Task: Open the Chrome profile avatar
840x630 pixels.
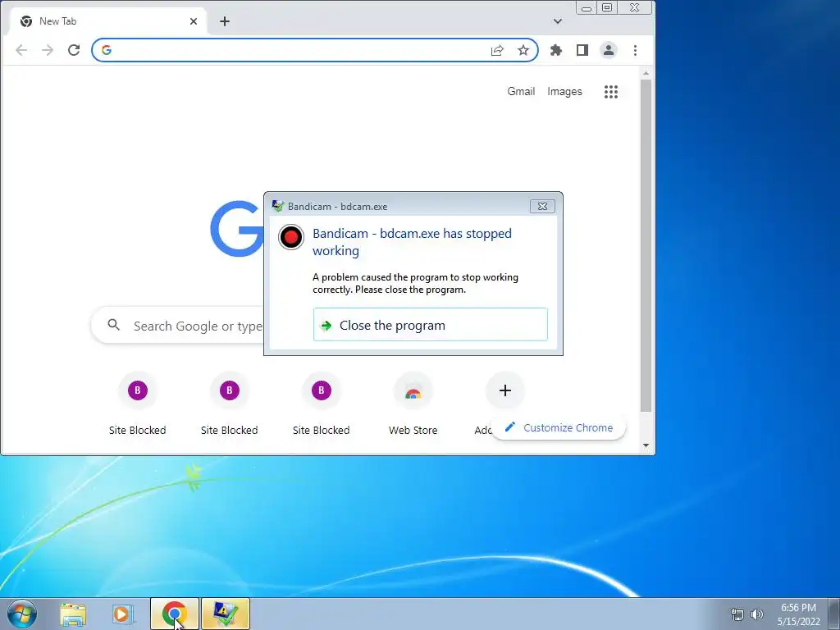Action: [x=609, y=50]
